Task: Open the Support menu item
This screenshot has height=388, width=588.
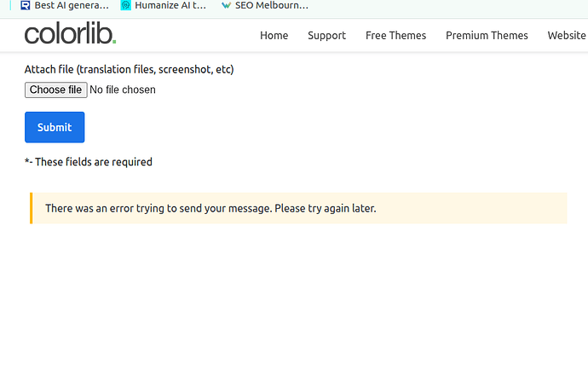Action: point(326,35)
